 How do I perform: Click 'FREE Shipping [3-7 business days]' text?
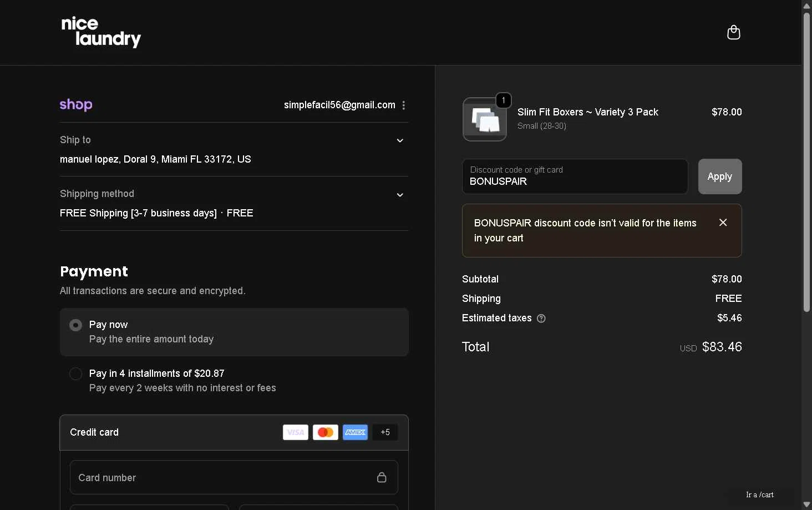[138, 213]
